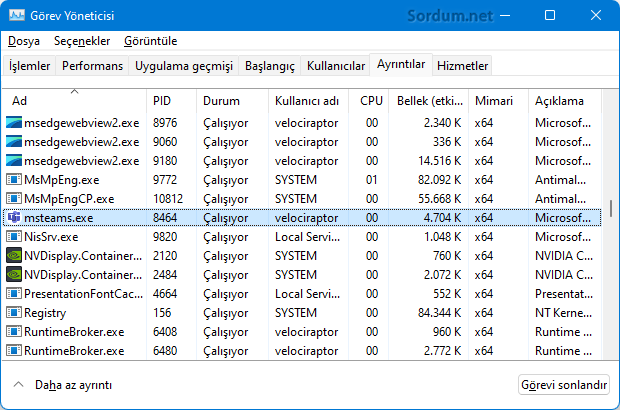Select MsMpEng.exe process name
This screenshot has width=620, height=410.
tap(62, 180)
